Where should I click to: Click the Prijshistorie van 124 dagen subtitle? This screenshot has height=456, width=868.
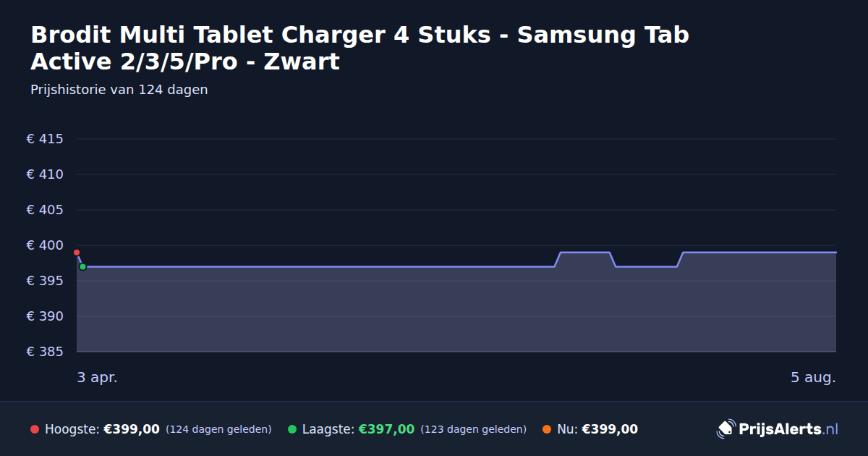click(119, 90)
